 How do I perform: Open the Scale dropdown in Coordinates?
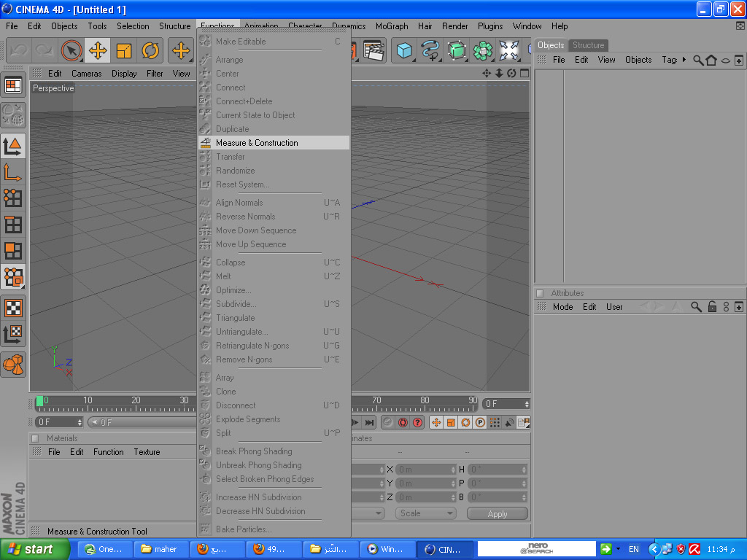point(425,513)
